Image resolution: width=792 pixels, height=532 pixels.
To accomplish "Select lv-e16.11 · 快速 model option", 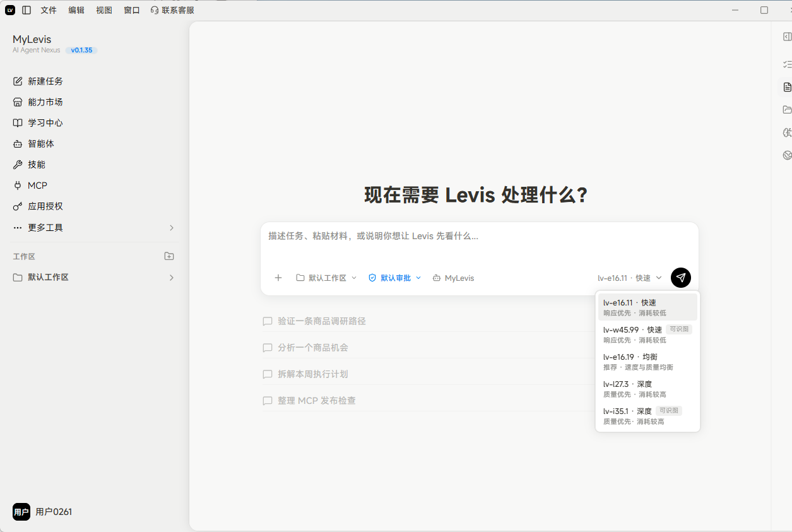I will click(x=647, y=307).
